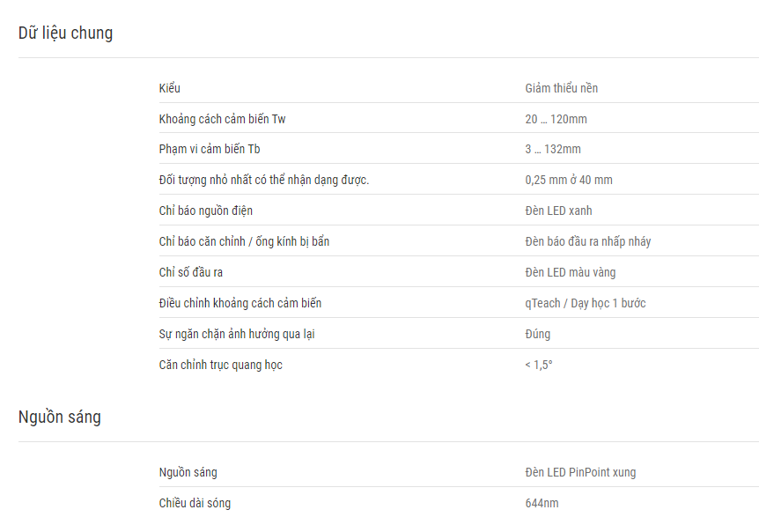Click the "< 1,5°" alignment value
The height and width of the screenshot is (532, 759).
pos(539,365)
